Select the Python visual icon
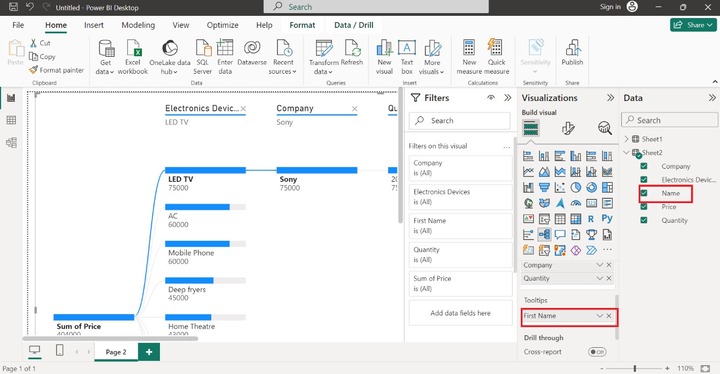Screen dimensions: 720x374 pyautogui.click(x=607, y=219)
